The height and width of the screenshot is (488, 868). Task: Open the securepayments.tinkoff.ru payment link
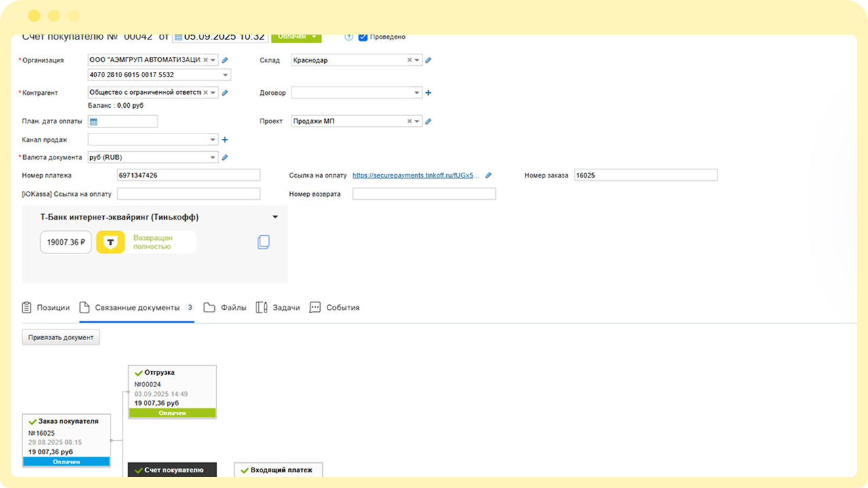[416, 175]
